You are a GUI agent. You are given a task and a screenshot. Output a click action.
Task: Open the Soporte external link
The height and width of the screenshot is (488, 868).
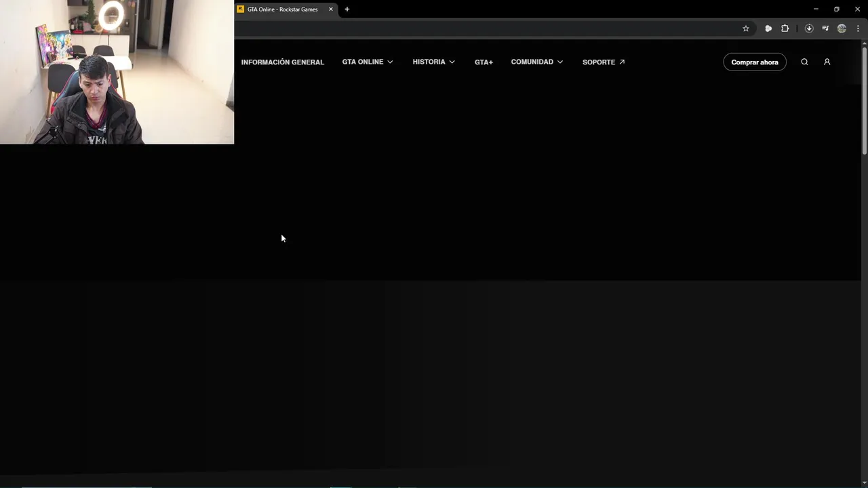604,62
